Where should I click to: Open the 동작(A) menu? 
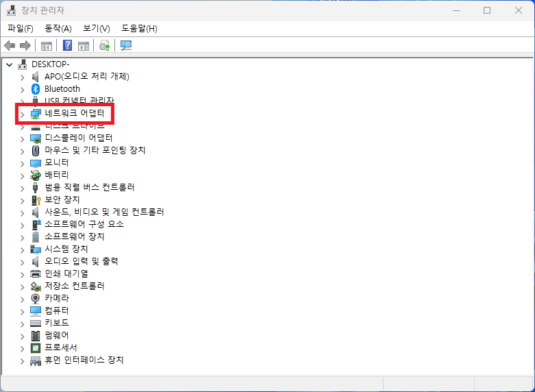point(58,29)
